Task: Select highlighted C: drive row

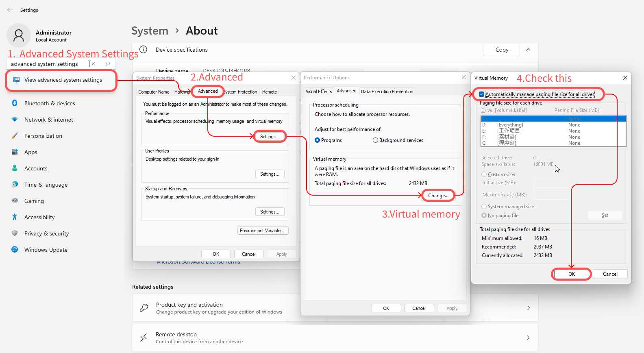Action: (553, 118)
